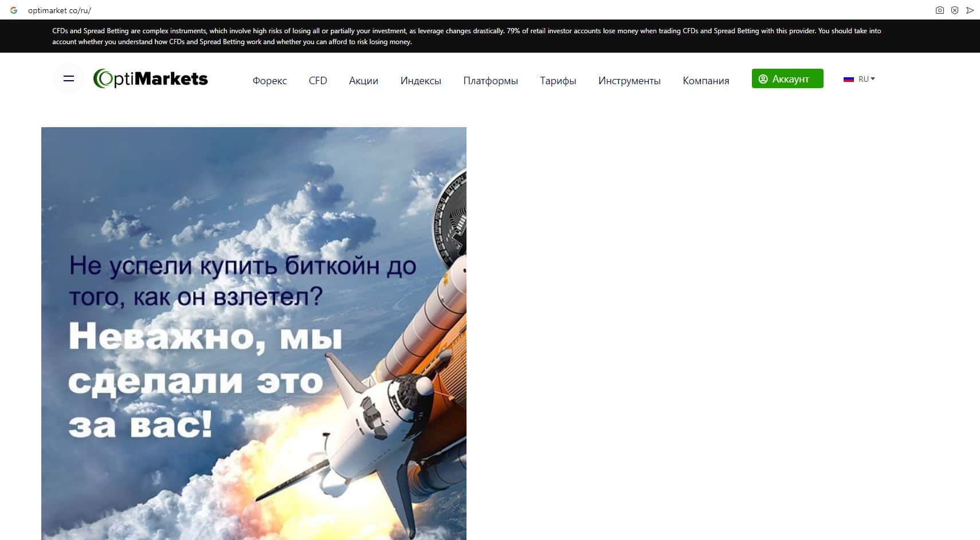Viewport: 980px width, 540px height.
Task: Open the Акции menu item
Action: (x=363, y=81)
